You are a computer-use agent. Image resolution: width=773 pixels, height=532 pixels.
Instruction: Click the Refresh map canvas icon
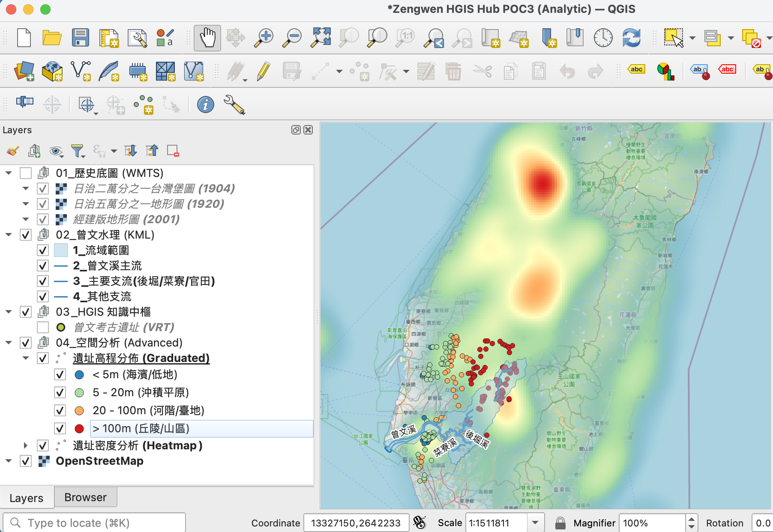click(x=632, y=38)
